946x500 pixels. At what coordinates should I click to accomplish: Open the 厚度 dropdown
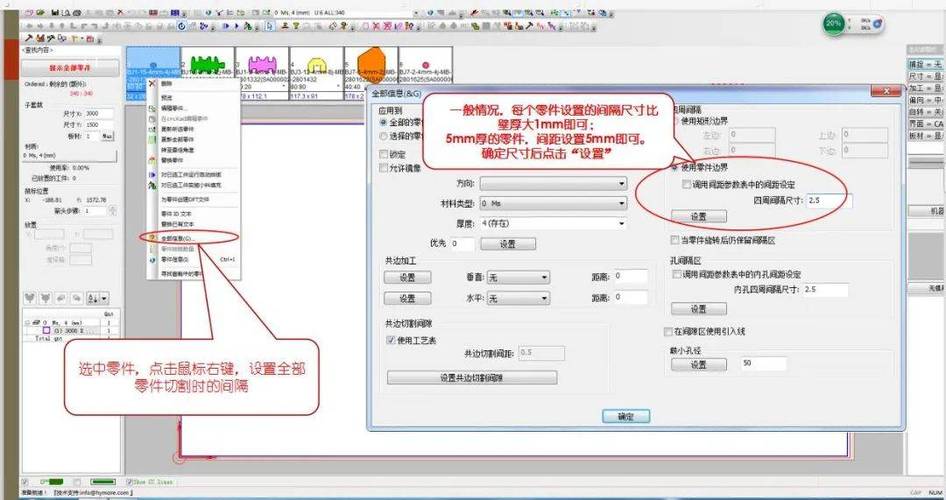[x=553, y=223]
